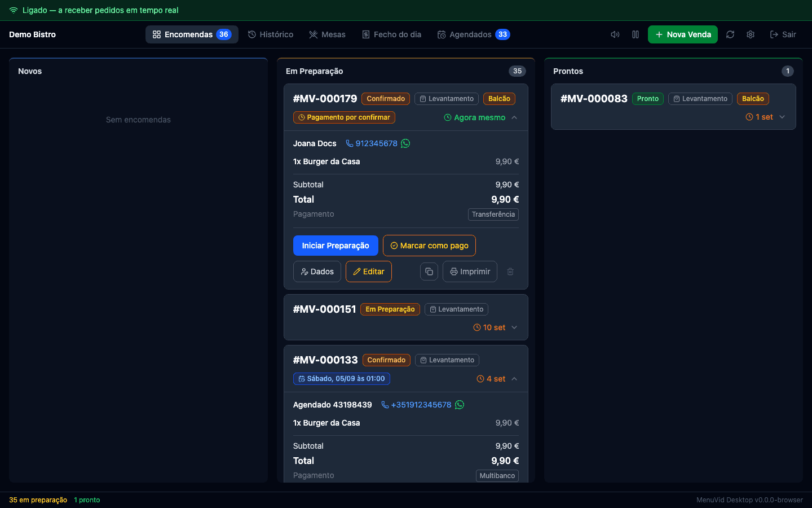812x508 pixels.
Task: Open the Agendados tab
Action: [474, 34]
